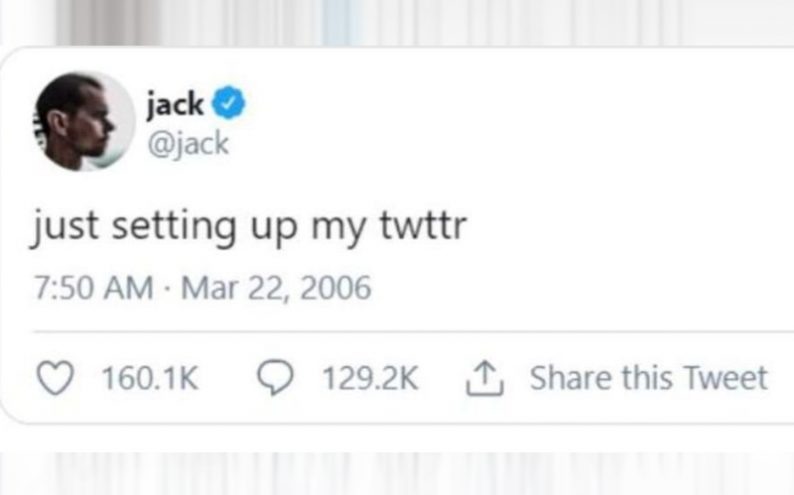Open the @jack handle link
The image size is (794, 495).
coord(187,143)
